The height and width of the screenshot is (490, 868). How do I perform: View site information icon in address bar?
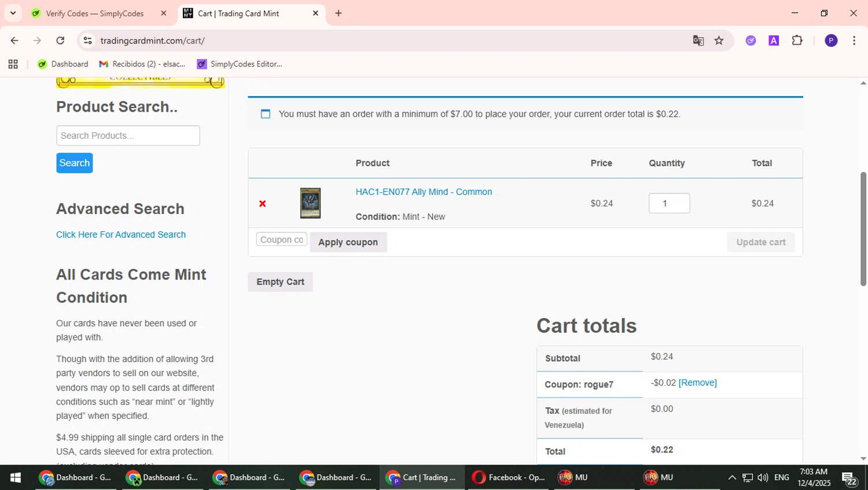pos(88,40)
